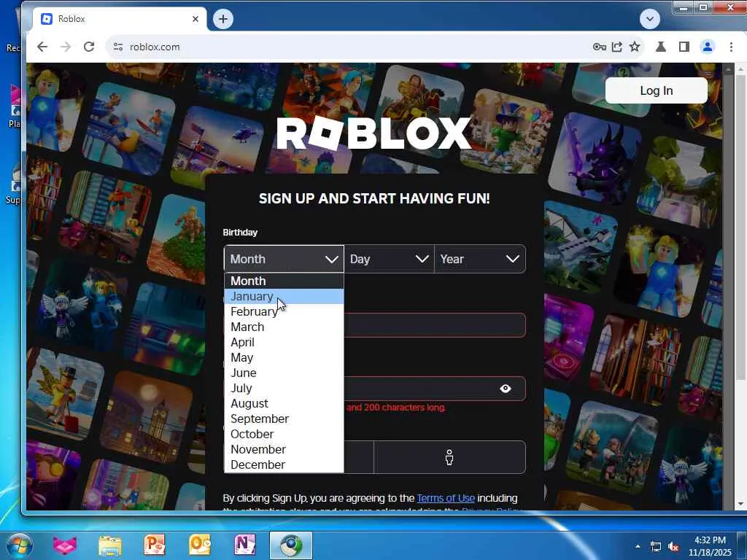This screenshot has height=560, width=747.
Task: Select April from the month list
Action: click(284, 342)
